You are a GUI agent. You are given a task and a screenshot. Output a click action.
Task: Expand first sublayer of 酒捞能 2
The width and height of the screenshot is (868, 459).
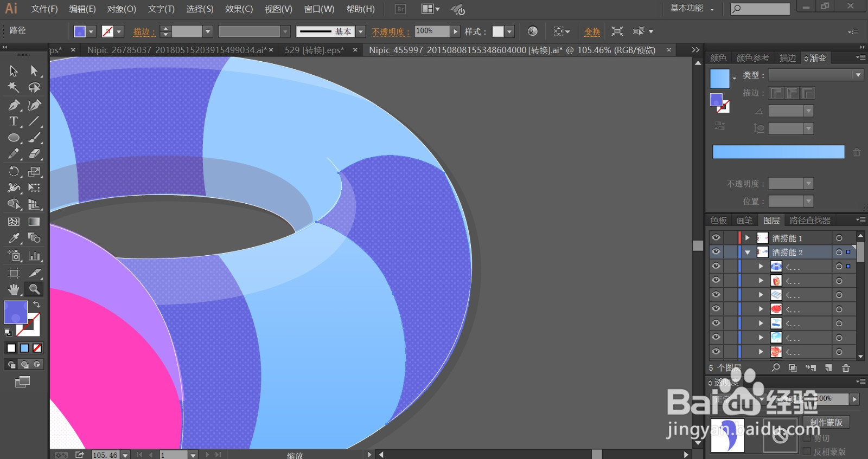coord(761,266)
